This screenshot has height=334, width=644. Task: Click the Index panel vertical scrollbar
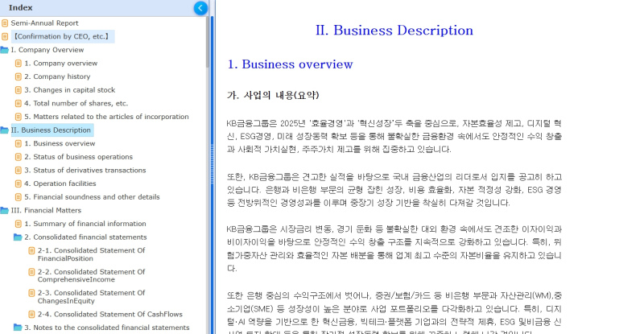[210, 161]
